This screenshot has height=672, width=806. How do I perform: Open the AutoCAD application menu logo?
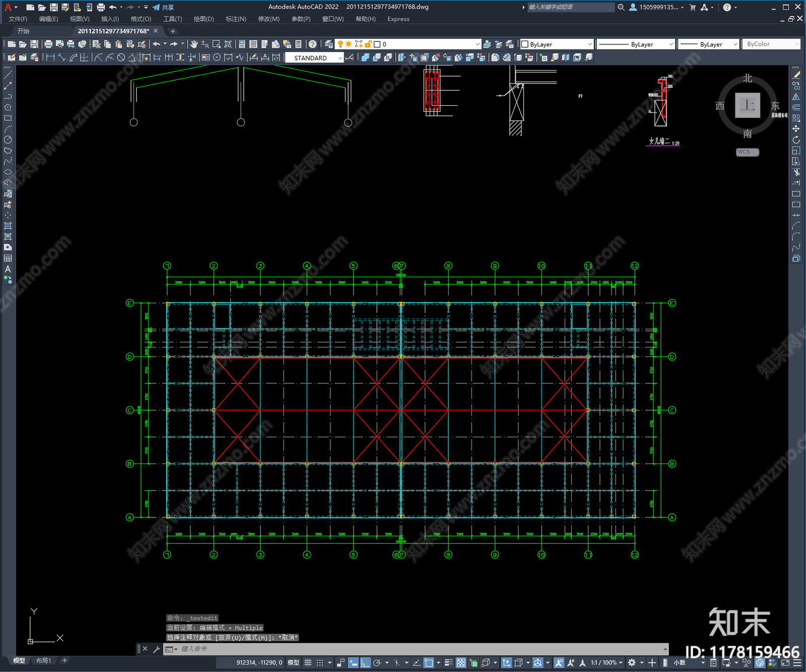tap(8, 7)
